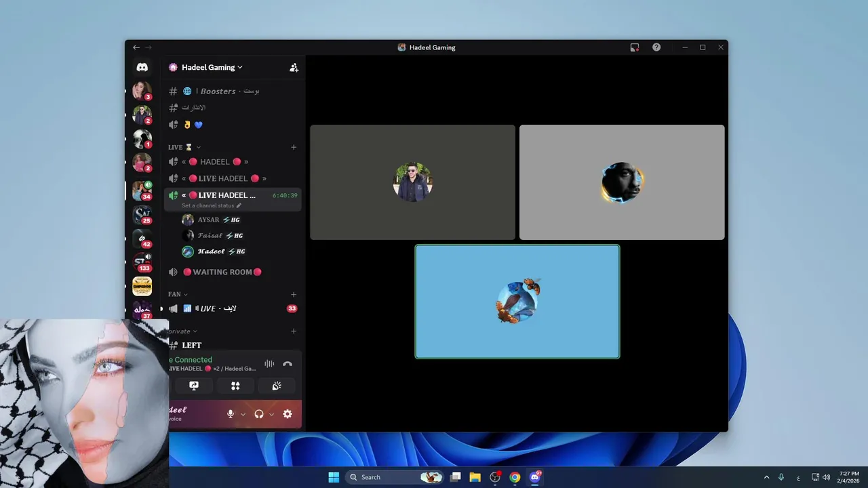This screenshot has height=488, width=868.
Task: Collapse the FAN category
Action: click(x=178, y=294)
